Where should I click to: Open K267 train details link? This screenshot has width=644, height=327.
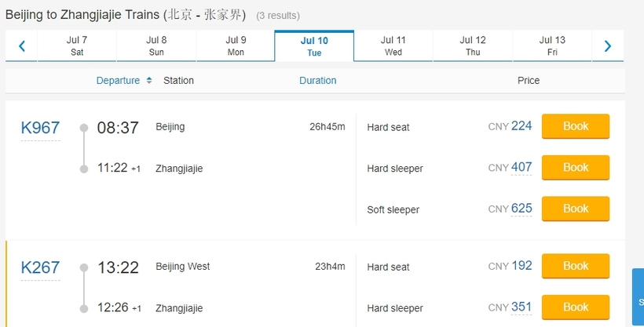click(x=40, y=267)
